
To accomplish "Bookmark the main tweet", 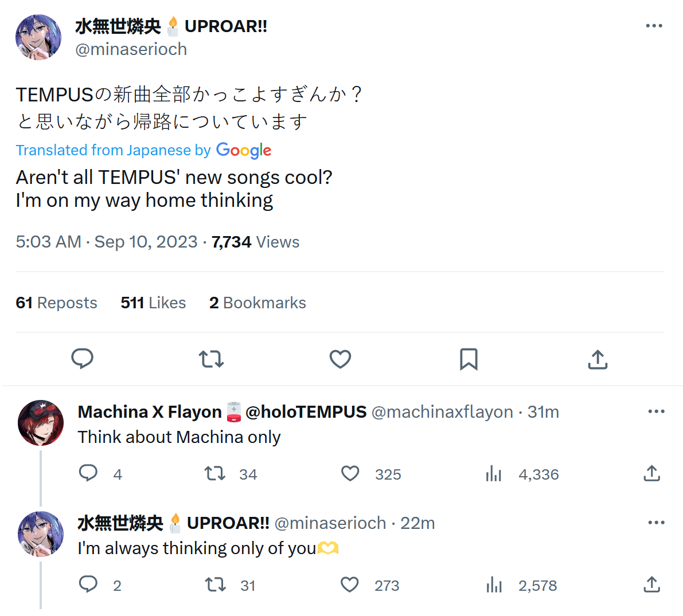I will (x=469, y=359).
